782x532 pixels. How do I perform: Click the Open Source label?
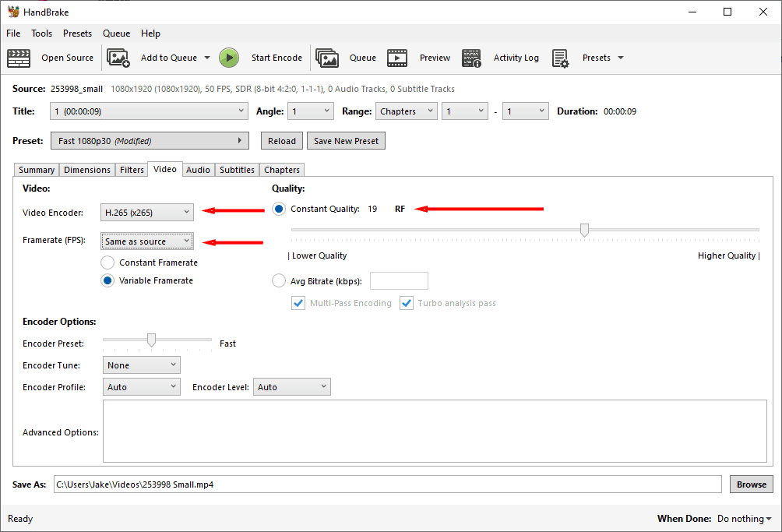click(x=67, y=58)
